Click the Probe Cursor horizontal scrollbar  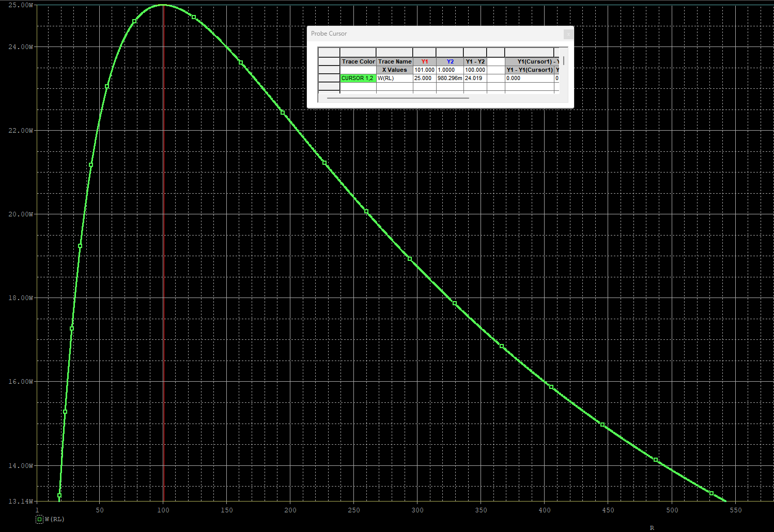click(398, 98)
